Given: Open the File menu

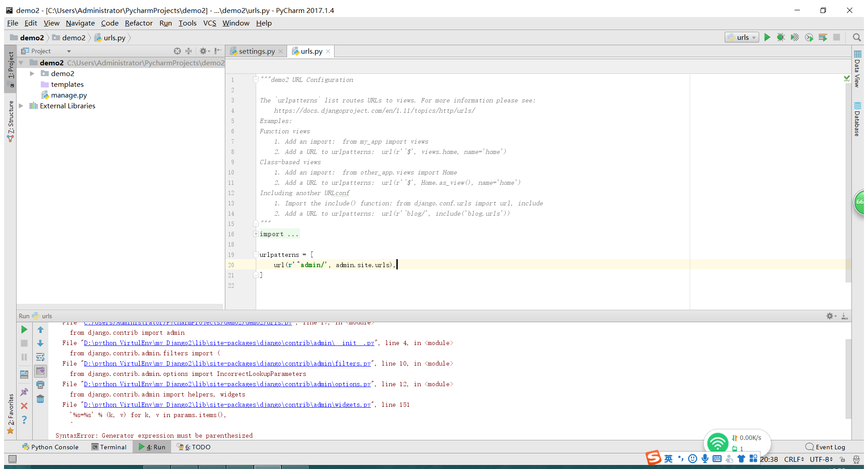Looking at the screenshot, I should click(x=13, y=23).
